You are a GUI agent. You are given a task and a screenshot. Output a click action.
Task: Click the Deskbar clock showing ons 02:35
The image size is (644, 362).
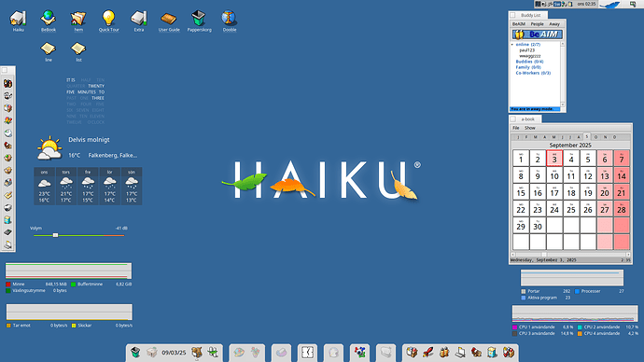(586, 4)
